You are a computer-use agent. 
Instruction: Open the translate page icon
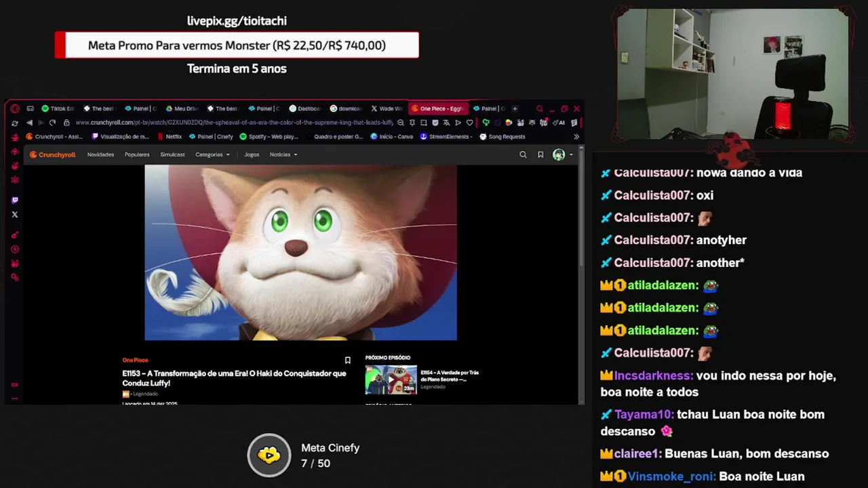point(447,123)
